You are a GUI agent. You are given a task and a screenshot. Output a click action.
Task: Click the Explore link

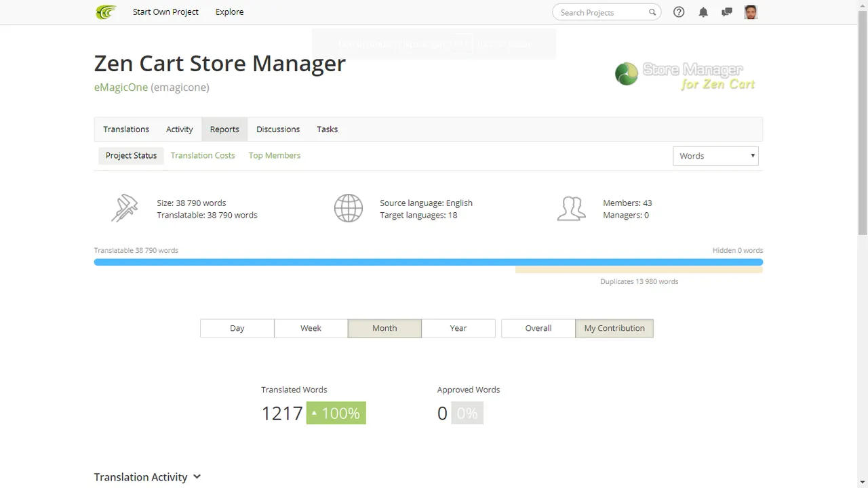click(x=229, y=12)
